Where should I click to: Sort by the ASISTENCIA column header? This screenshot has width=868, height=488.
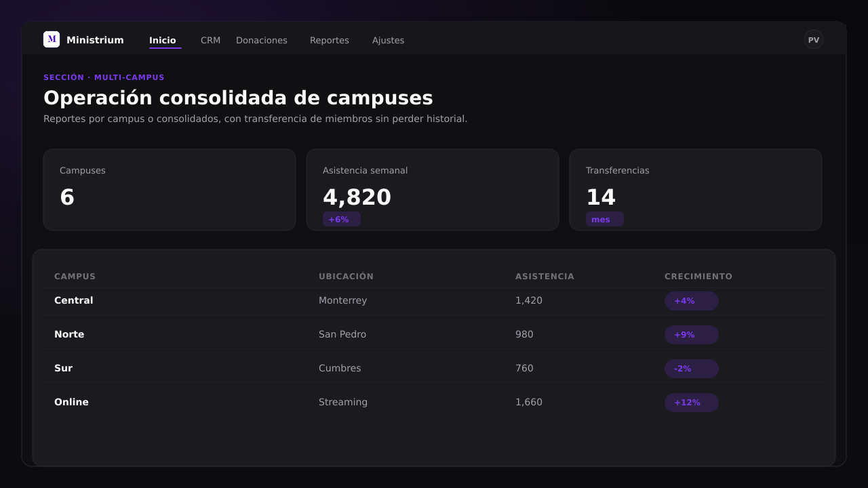coord(545,277)
